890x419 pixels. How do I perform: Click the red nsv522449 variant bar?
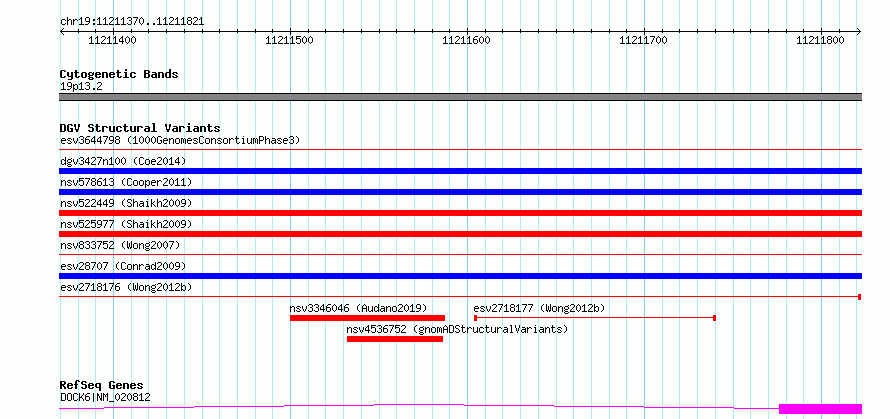click(x=461, y=213)
